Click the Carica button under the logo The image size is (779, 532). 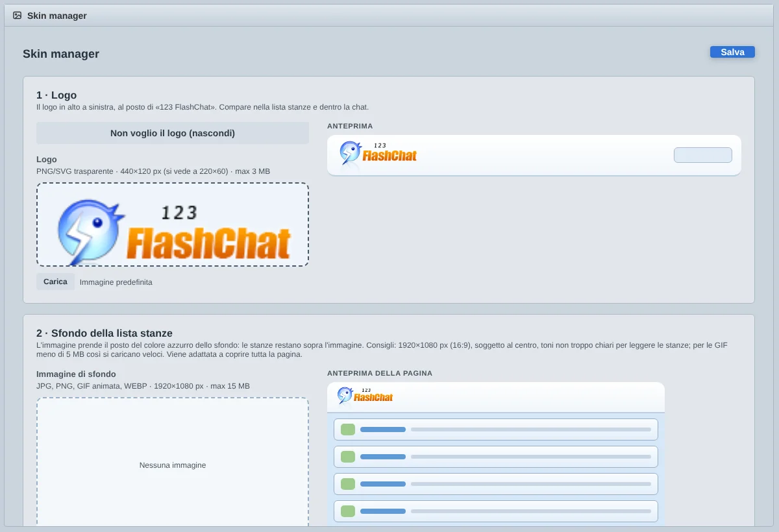pyautogui.click(x=55, y=282)
